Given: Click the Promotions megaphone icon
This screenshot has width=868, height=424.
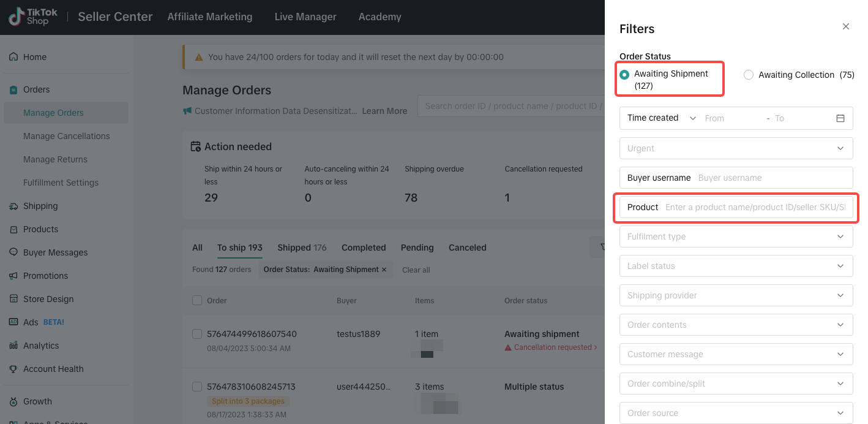Looking at the screenshot, I should [x=13, y=276].
